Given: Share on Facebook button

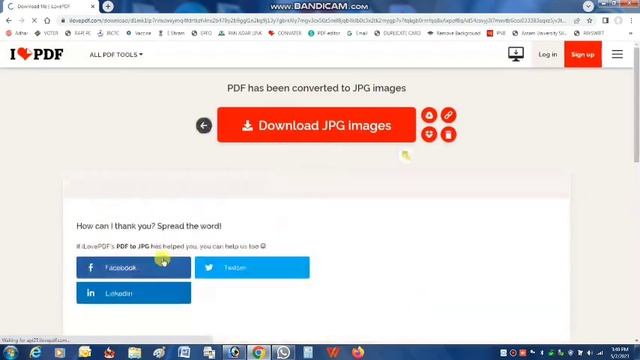Looking at the screenshot, I should click(133, 267).
